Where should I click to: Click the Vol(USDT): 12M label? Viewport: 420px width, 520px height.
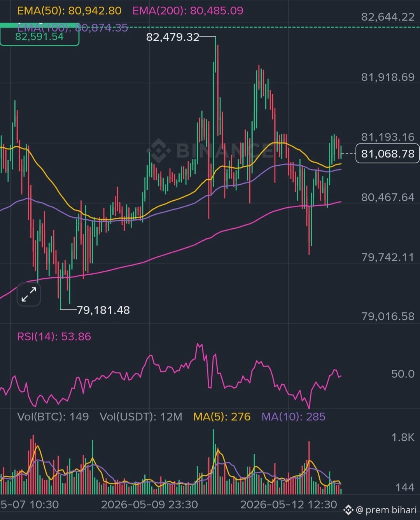[x=141, y=417]
